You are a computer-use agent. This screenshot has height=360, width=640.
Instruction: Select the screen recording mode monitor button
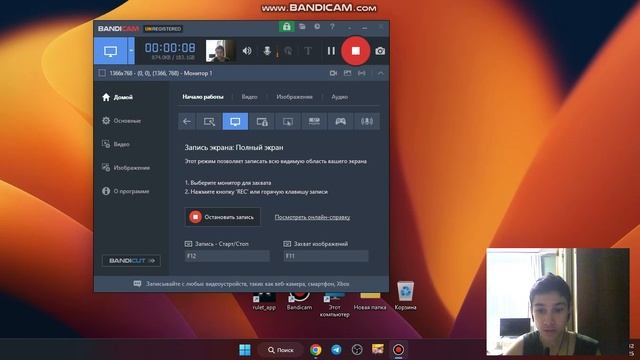(111, 51)
